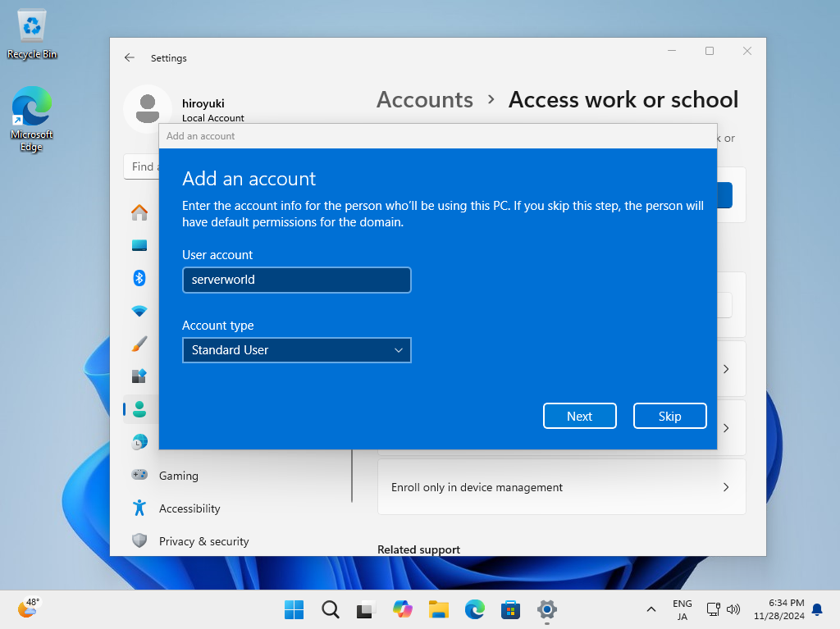The width and height of the screenshot is (840, 629).
Task: Open Personalization via the paintbrush icon
Action: click(x=139, y=344)
